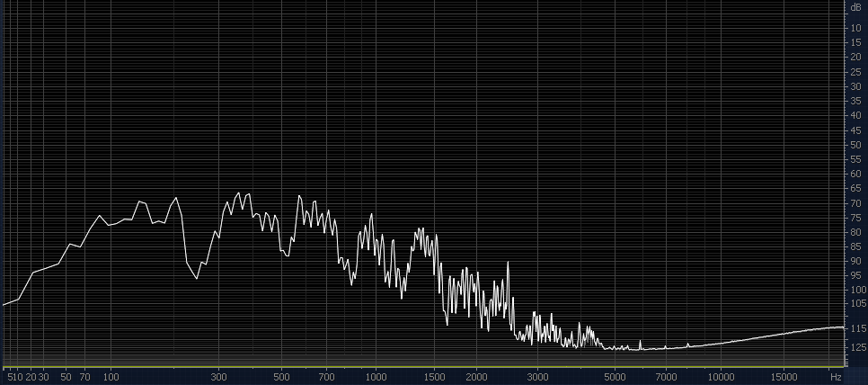Select the 2000 Hz frequency axis label
The height and width of the screenshot is (385, 868).
point(476,376)
